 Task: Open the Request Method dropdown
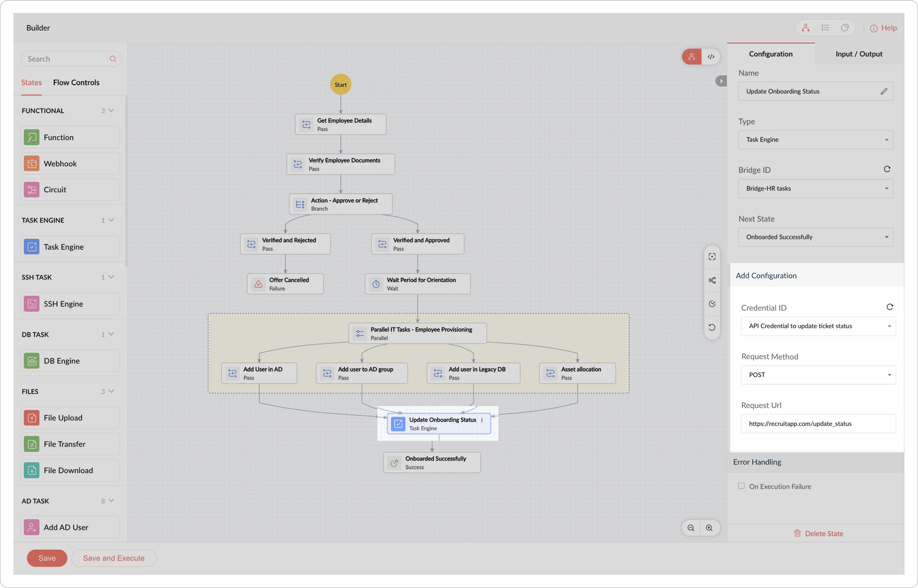pyautogui.click(x=818, y=375)
